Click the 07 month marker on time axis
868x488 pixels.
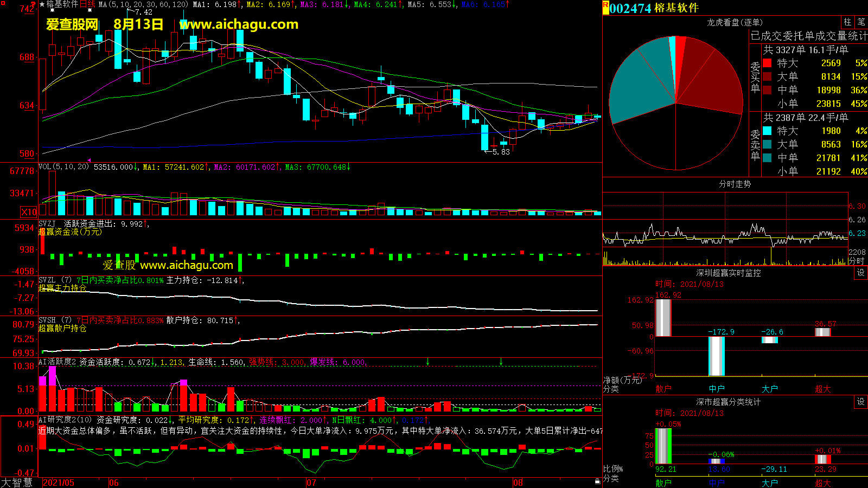pos(311,483)
